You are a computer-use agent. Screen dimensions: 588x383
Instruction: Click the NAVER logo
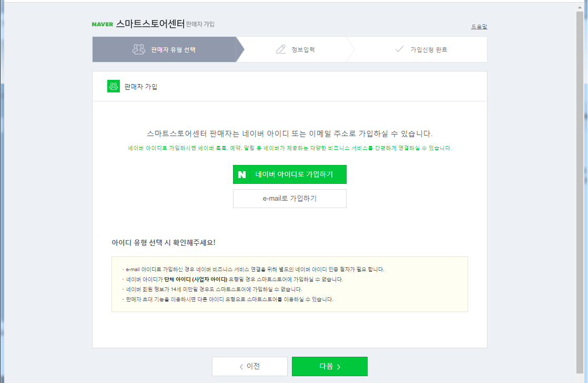(103, 24)
